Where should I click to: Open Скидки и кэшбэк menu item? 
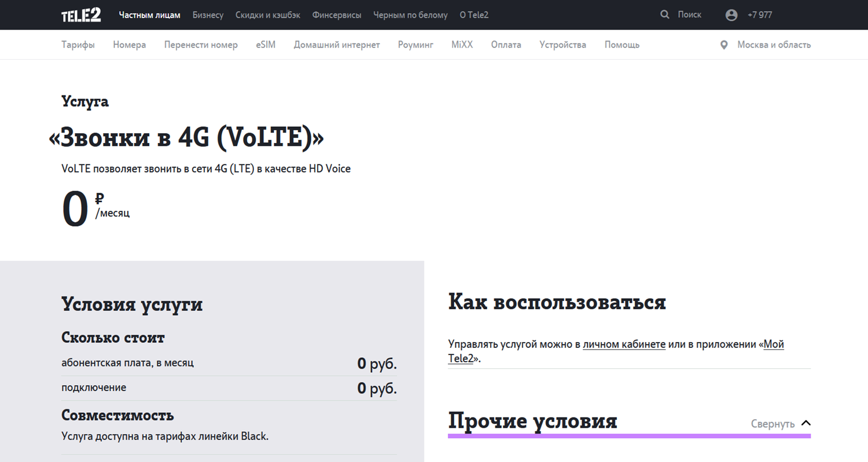click(268, 15)
